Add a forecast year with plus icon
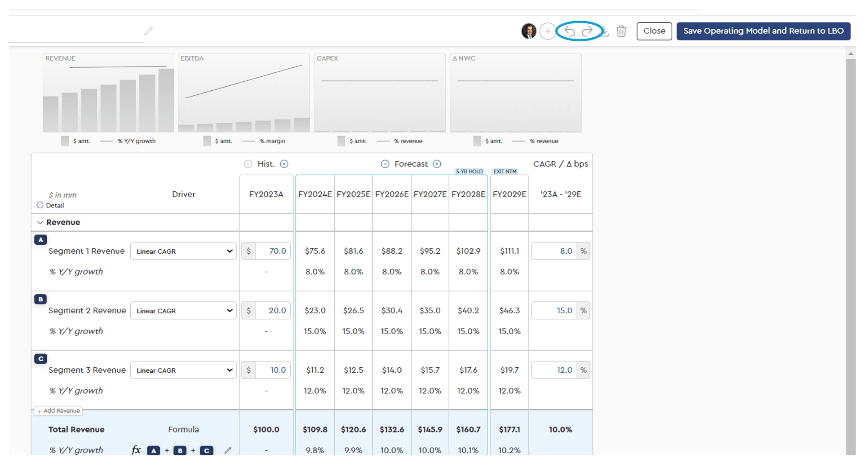868x458 pixels. pyautogui.click(x=437, y=164)
